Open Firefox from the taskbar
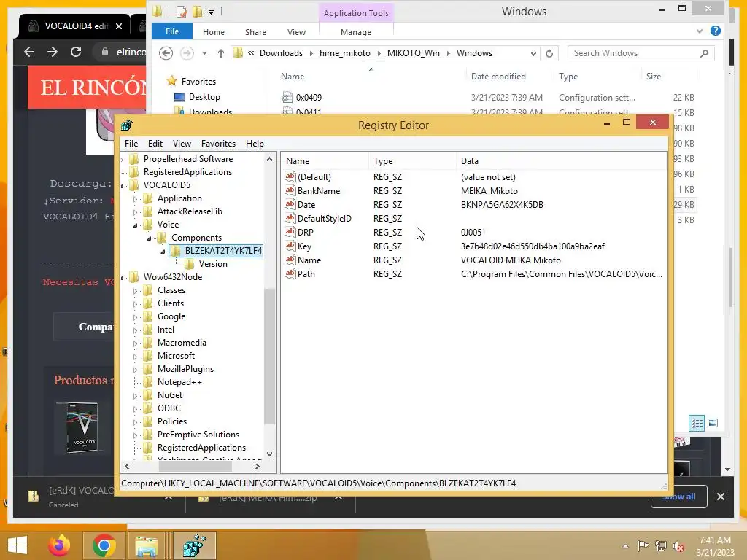Image resolution: width=747 pixels, height=560 pixels. pyautogui.click(x=59, y=545)
